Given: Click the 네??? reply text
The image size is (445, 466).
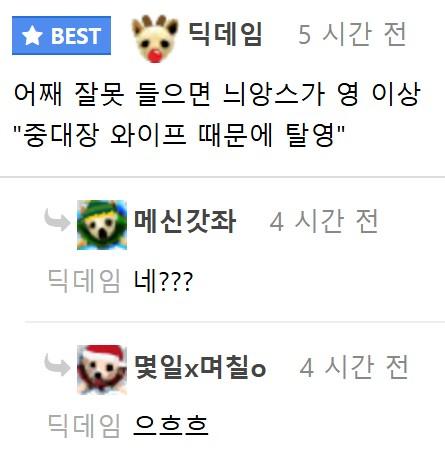Looking at the screenshot, I should (x=163, y=282).
